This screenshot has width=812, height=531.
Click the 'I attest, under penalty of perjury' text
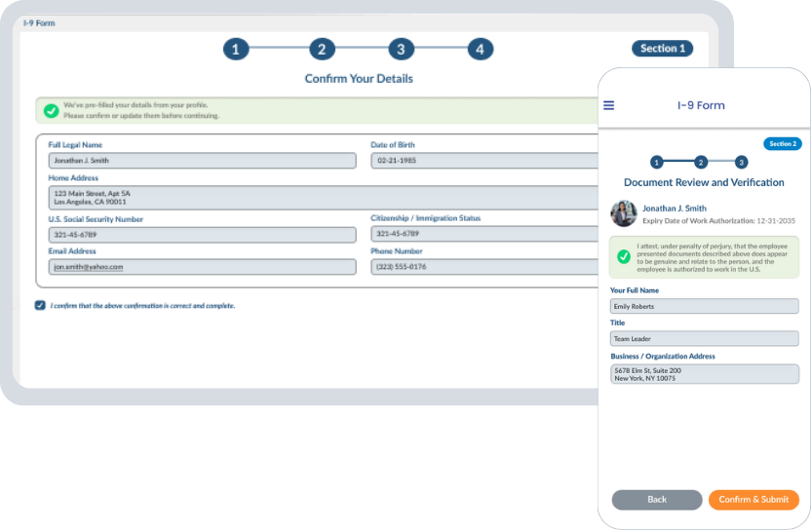point(712,258)
